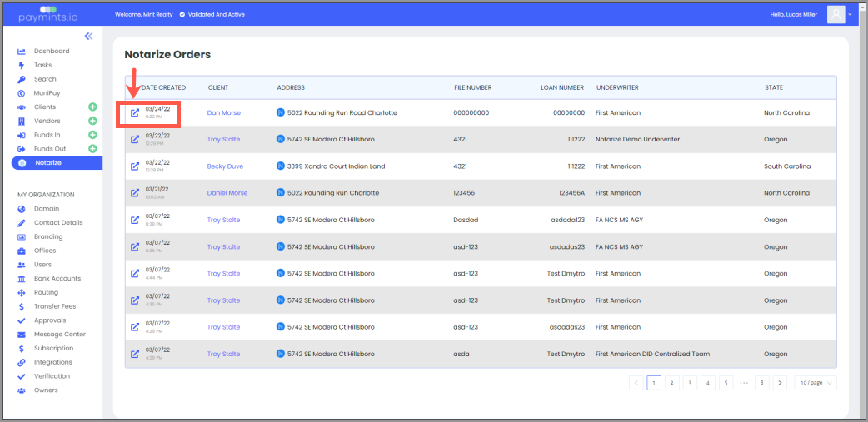Click the paymints.io logo
Image resolution: width=868 pixels, height=422 pixels.
tap(47, 14)
